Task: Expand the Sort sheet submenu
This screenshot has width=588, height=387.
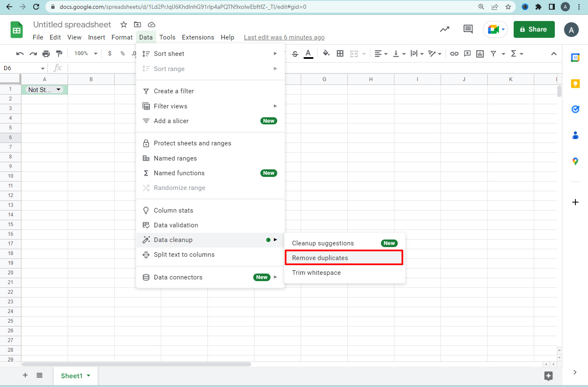Action: (x=210, y=54)
